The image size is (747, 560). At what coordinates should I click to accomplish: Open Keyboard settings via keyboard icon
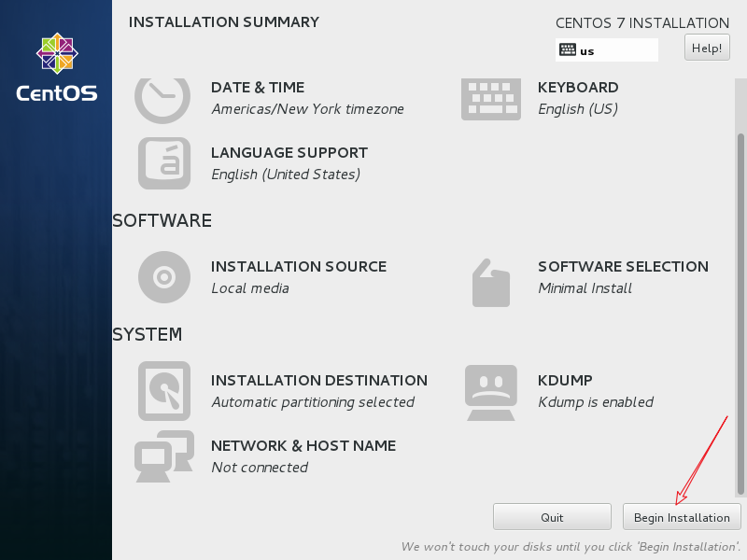click(x=490, y=98)
